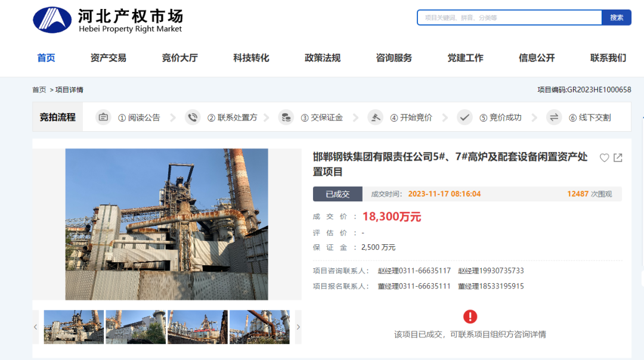The height and width of the screenshot is (360, 644).
Task: Go to the 竞价大厅 menu
Action: [180, 58]
